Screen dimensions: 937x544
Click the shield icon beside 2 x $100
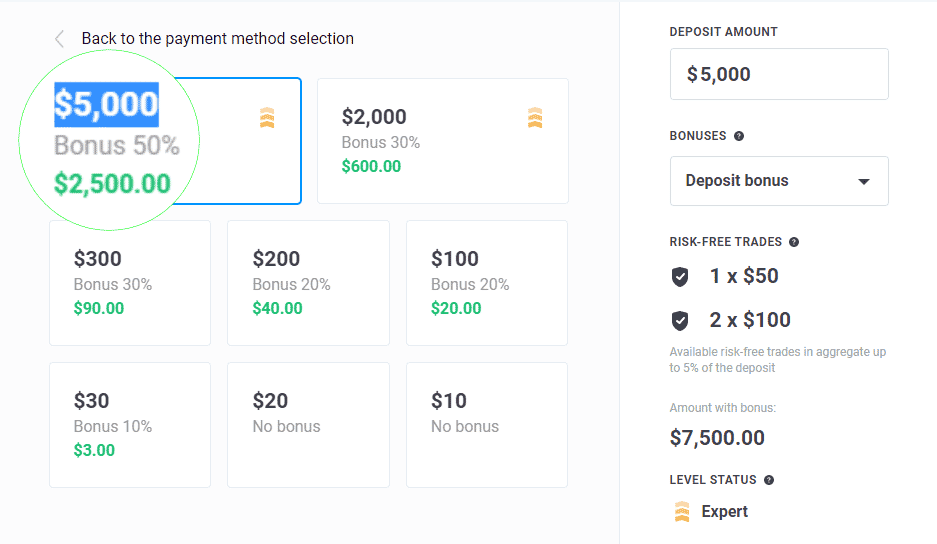680,320
